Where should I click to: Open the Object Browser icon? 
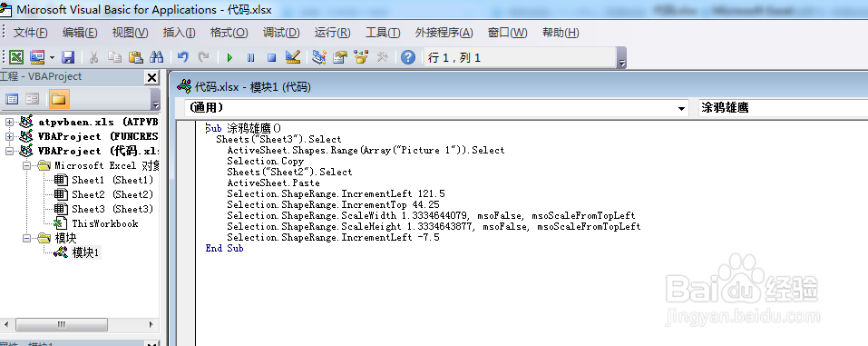361,57
